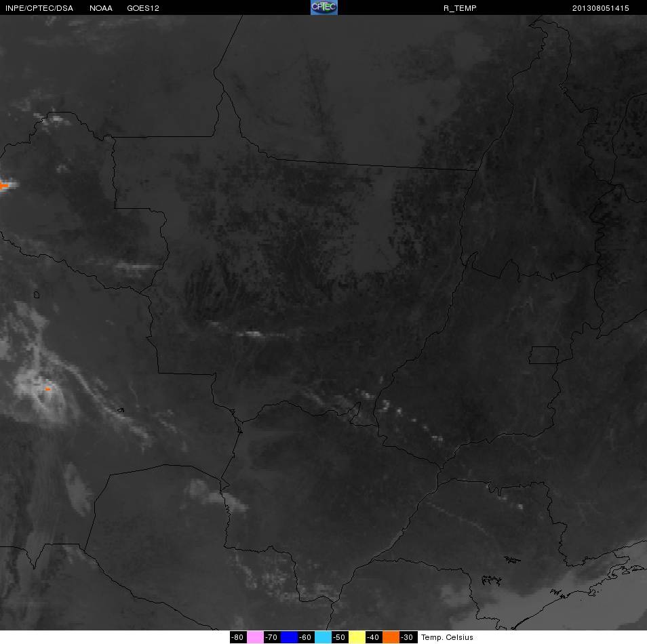Select the blue -70 color swatch
The width and height of the screenshot is (647, 644).
tap(289, 637)
